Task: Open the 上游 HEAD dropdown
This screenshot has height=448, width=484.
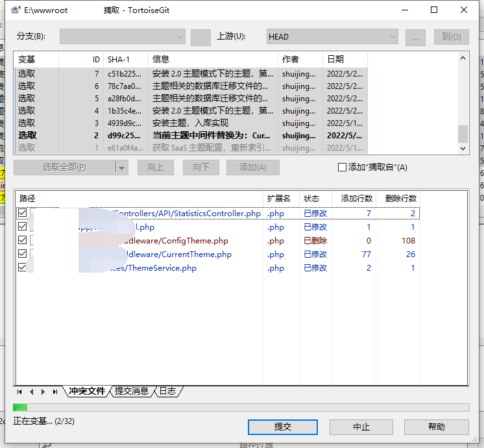Action: 332,37
